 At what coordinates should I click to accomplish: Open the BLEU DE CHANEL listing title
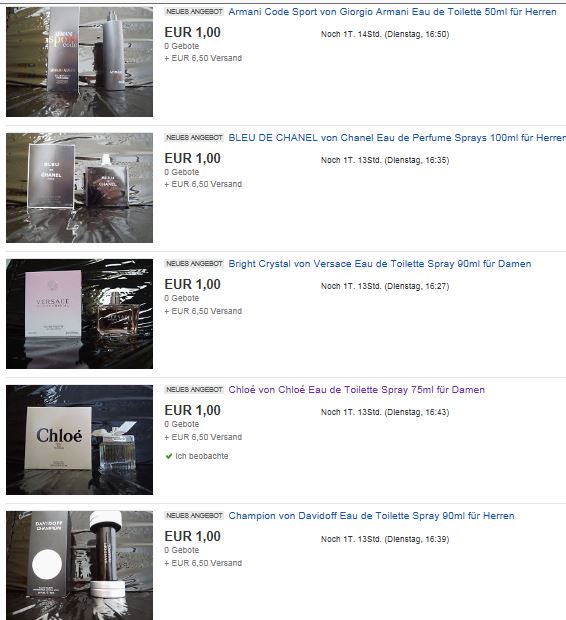click(397, 138)
